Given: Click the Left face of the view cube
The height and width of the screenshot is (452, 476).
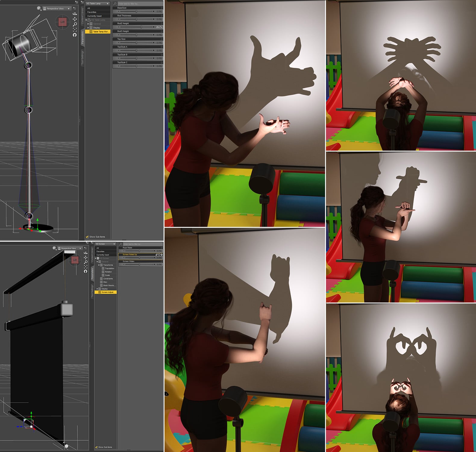Looking at the screenshot, I should tap(62, 22).
